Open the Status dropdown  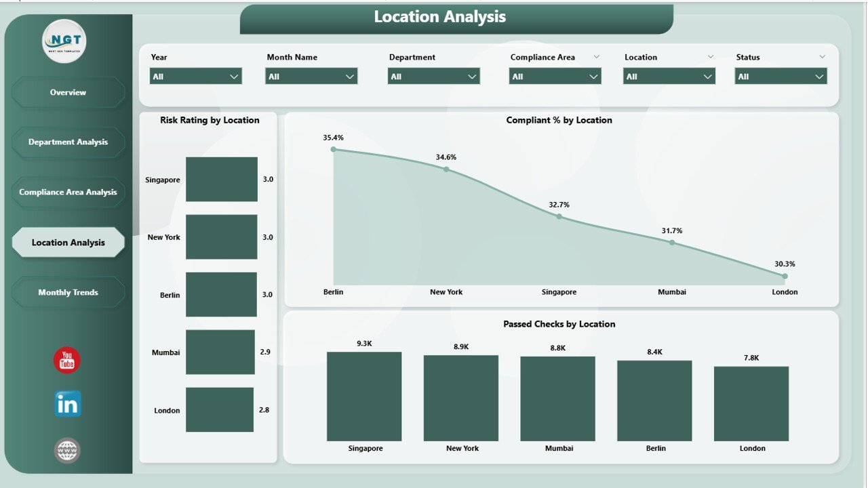[x=781, y=77]
